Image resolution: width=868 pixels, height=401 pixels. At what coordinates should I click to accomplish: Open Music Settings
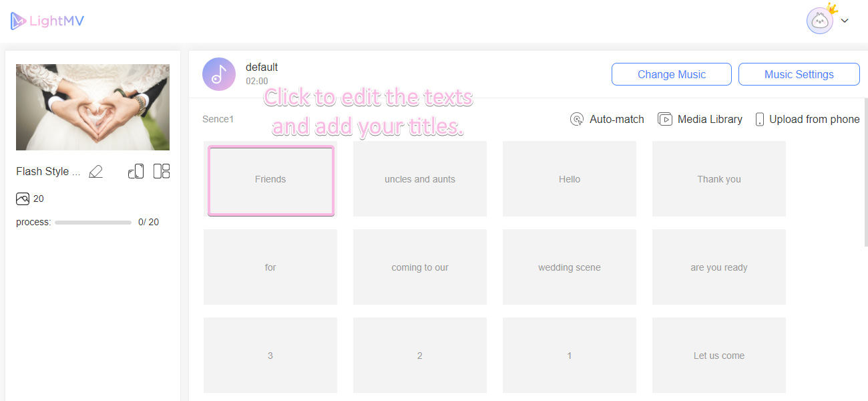click(799, 74)
